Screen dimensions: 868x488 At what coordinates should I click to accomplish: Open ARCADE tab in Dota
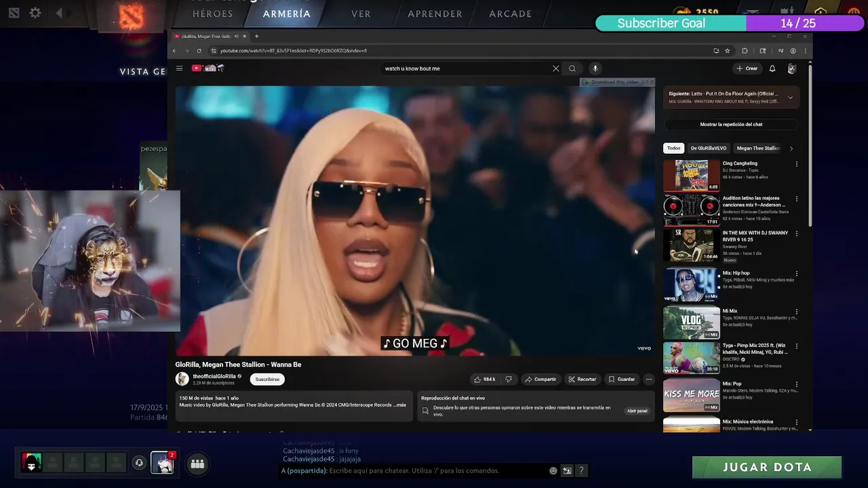click(510, 14)
